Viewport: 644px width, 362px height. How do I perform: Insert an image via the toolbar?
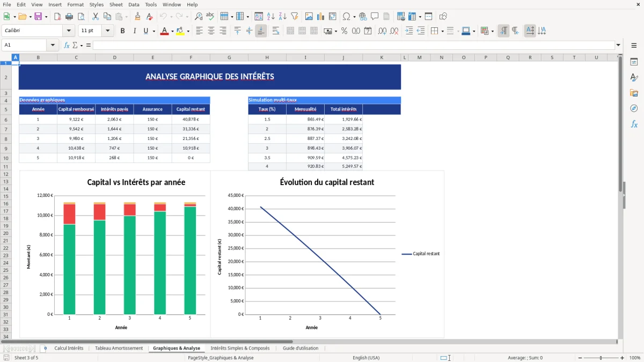click(x=309, y=16)
